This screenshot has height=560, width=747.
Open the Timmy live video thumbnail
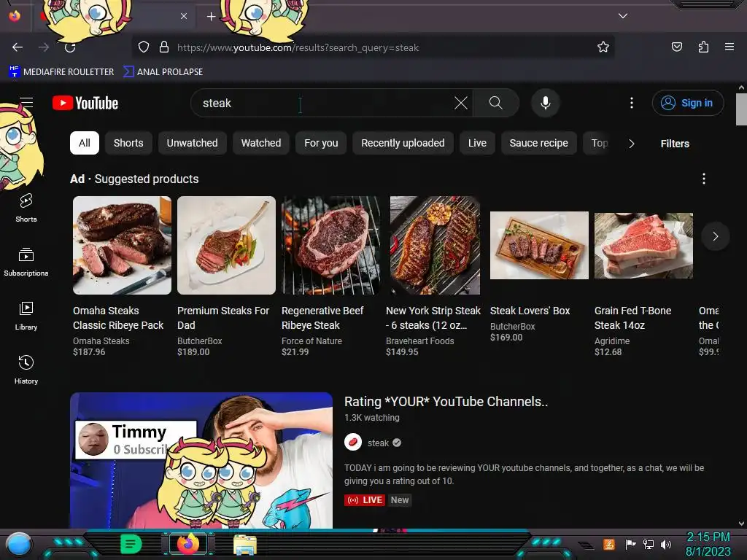201,460
